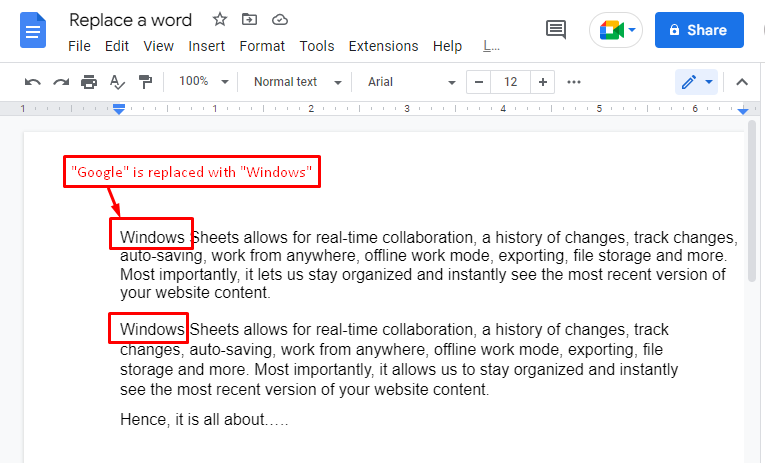Open the comment history icon
This screenshot has height=463, width=765.
click(x=556, y=30)
